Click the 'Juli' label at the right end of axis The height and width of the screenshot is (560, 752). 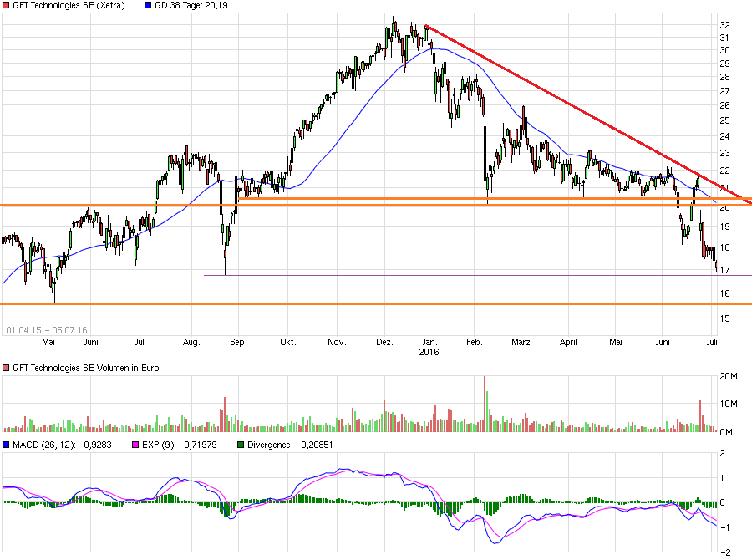tap(712, 342)
